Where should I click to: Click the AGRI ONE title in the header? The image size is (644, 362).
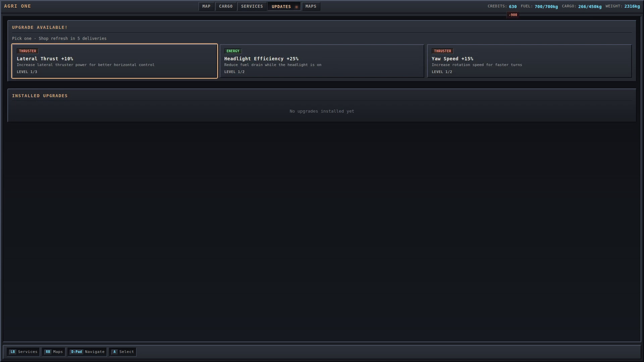click(17, 6)
